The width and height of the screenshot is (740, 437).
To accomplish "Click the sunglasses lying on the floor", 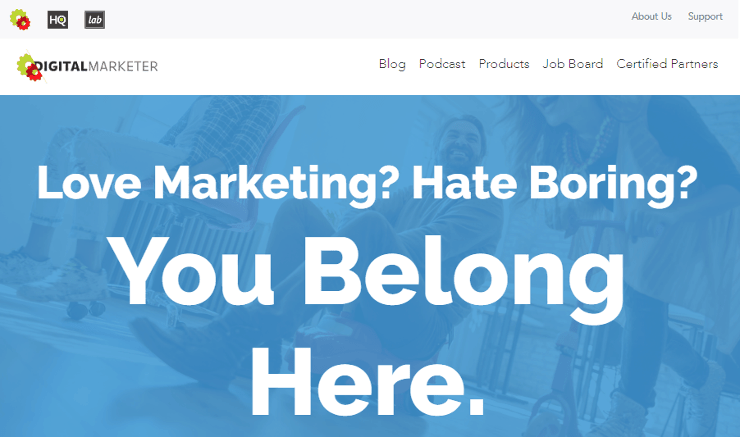I will pos(86,310).
